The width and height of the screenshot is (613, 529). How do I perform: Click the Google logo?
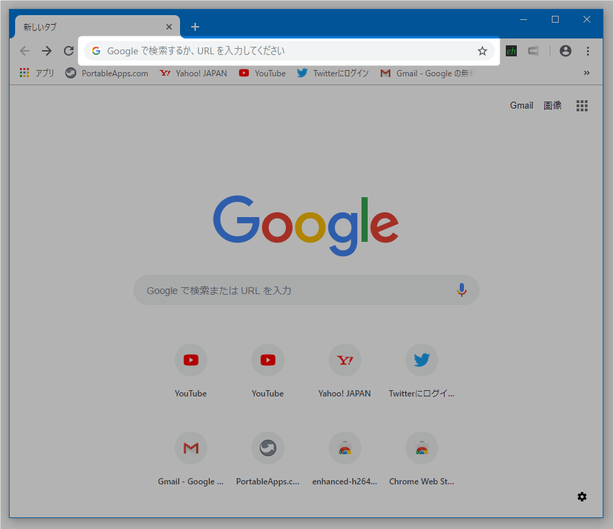(x=306, y=226)
